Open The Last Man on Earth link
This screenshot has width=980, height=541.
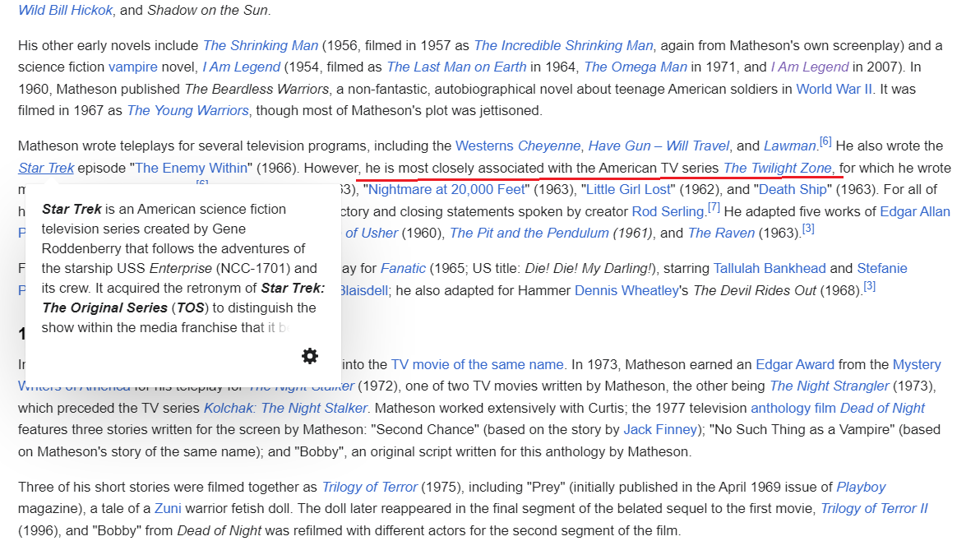(x=457, y=67)
